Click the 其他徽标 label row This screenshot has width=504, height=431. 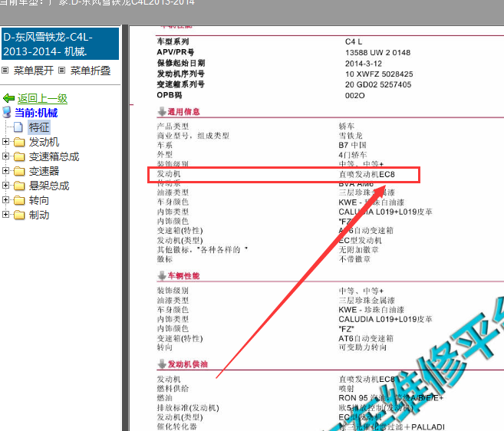click(x=203, y=249)
